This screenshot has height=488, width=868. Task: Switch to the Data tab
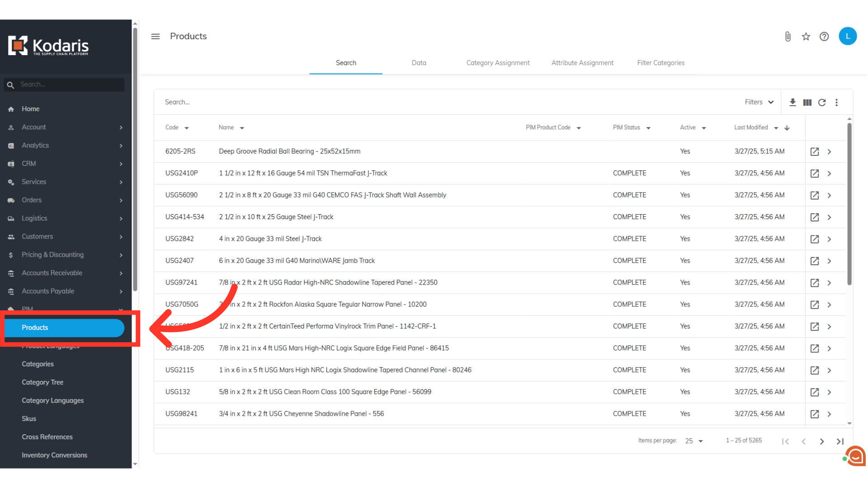click(419, 63)
